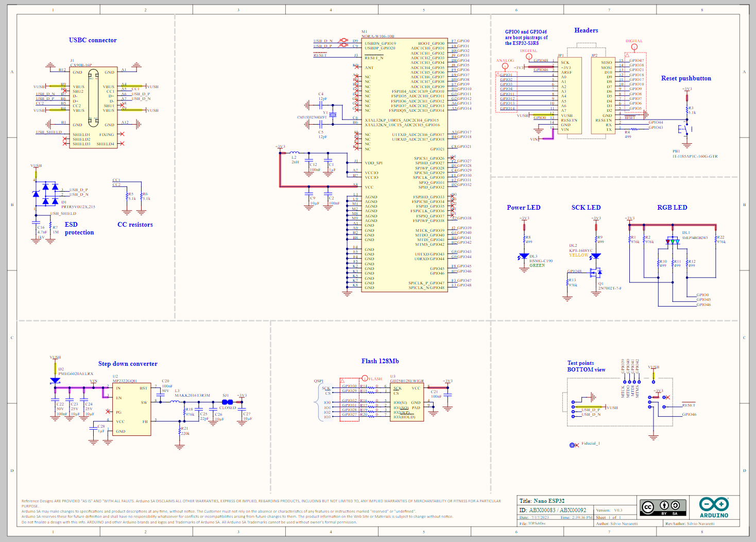Select the 'QSPI' label beside the flash bus
Screen dimensions: 756x542
318,381
